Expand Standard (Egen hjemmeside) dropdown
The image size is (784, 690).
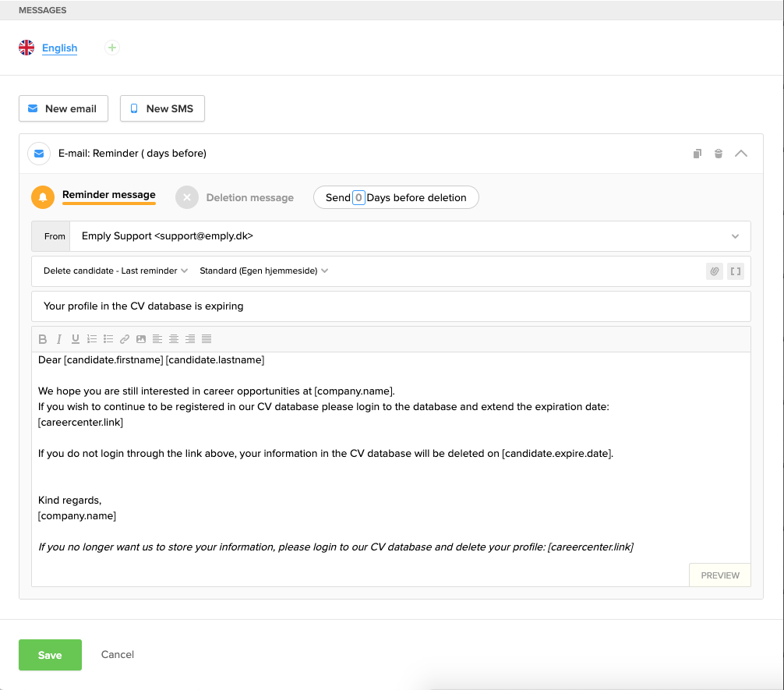tap(263, 271)
